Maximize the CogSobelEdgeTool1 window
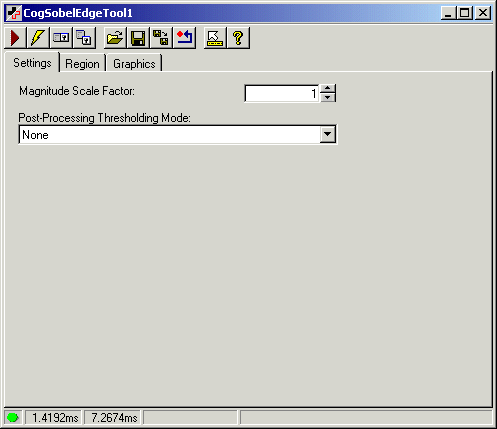 pos(464,13)
